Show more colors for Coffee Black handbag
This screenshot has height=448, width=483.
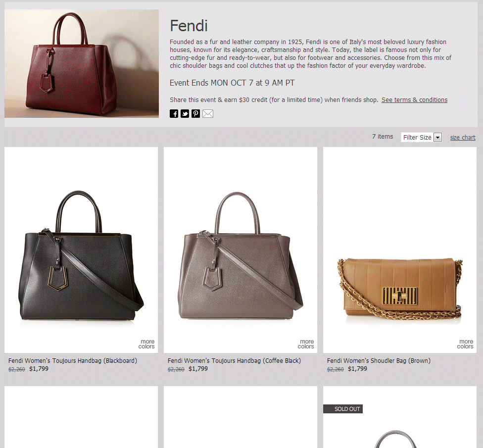[306, 344]
